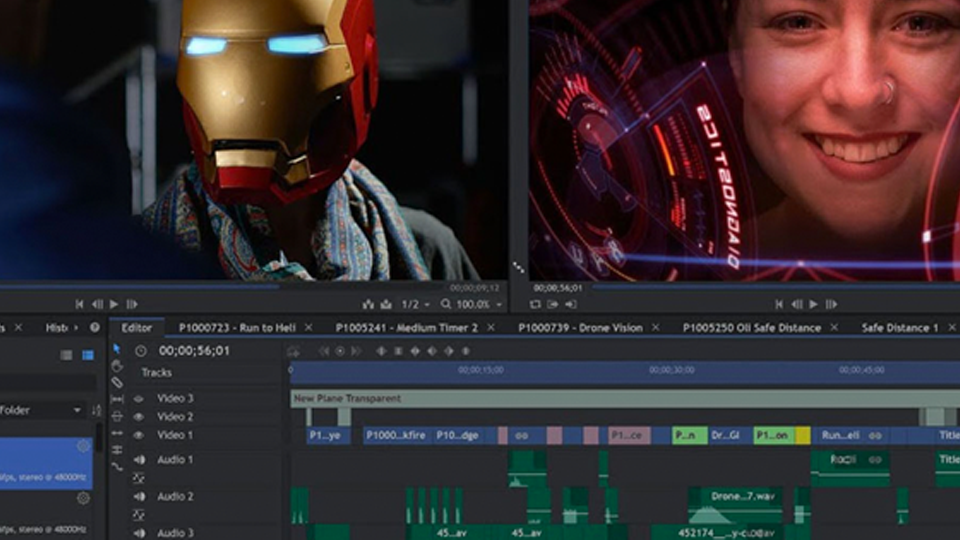The height and width of the screenshot is (540, 960).
Task: Select the Slice (razor) tool
Action: tap(117, 383)
